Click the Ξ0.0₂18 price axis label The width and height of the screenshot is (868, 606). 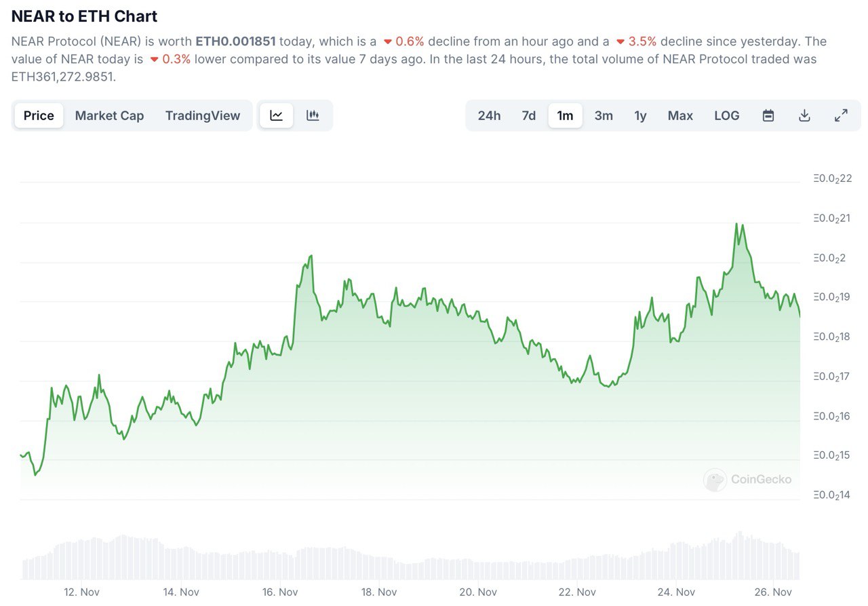(x=832, y=337)
